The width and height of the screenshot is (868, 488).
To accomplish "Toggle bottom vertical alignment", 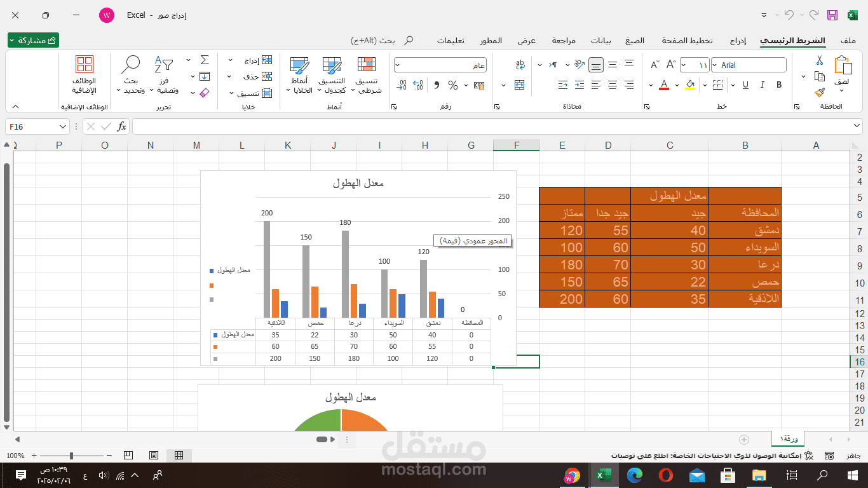I will pyautogui.click(x=596, y=65).
